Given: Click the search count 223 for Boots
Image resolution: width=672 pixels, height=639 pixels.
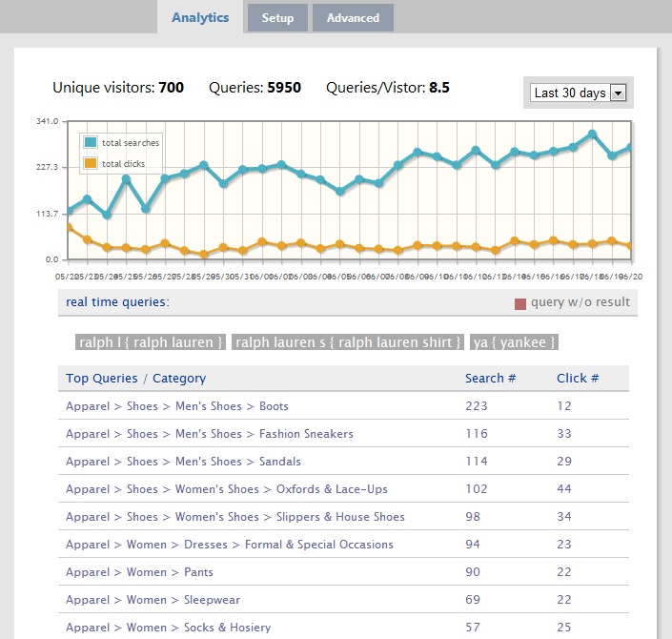Looking at the screenshot, I should (x=477, y=405).
